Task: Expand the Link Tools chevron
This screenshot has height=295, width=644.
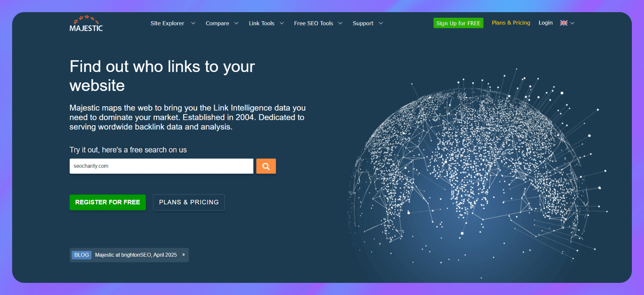Action: [282, 23]
